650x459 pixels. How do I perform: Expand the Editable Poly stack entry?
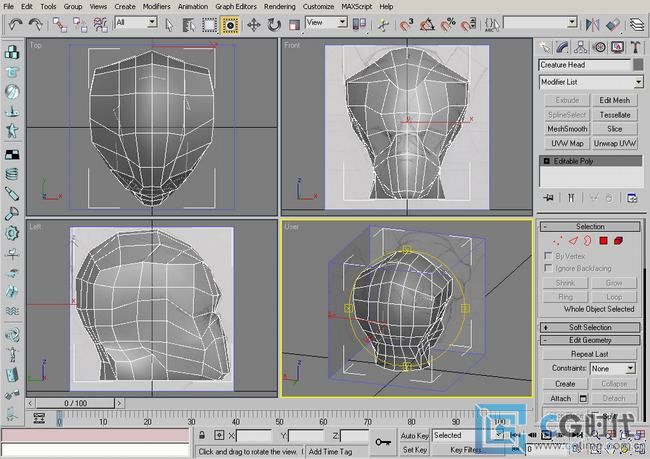tap(546, 161)
